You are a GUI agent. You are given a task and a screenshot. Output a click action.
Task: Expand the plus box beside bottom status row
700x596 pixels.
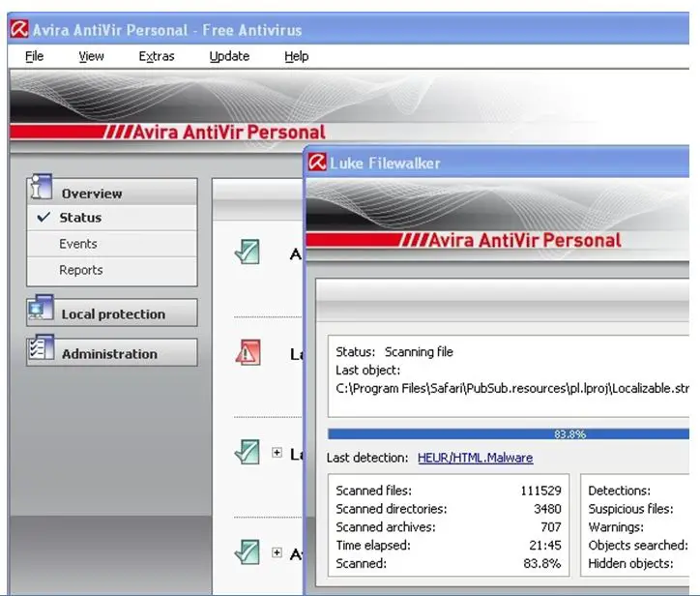(x=277, y=552)
